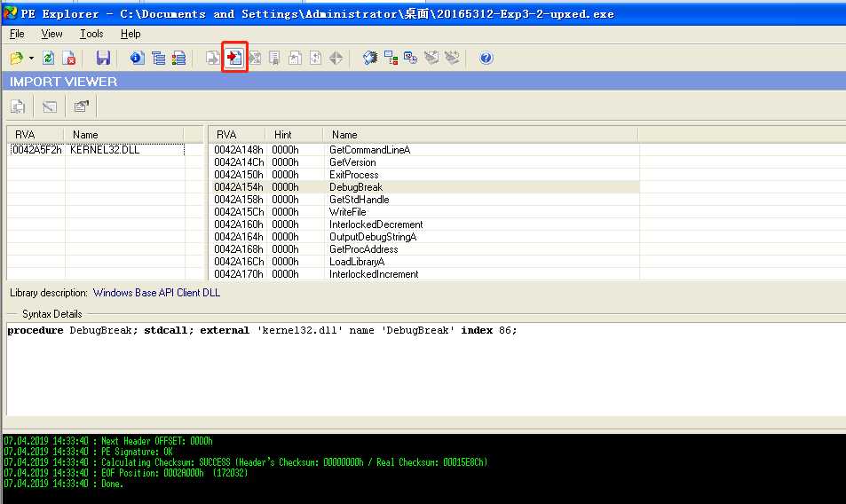Select the LoadLibraryA function row
Image resolution: width=846 pixels, height=504 pixels.
[x=424, y=262]
